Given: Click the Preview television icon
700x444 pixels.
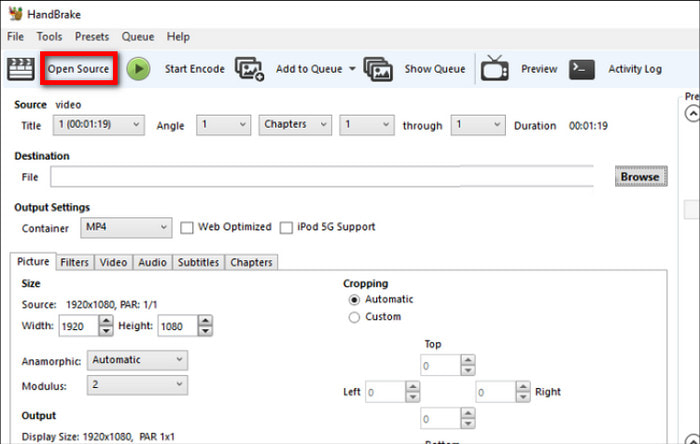Looking at the screenshot, I should 494,68.
